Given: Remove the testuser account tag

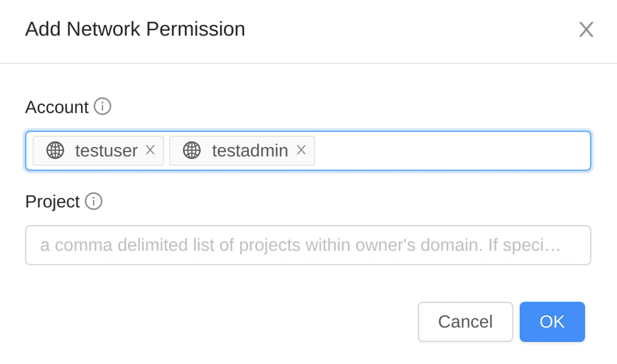Looking at the screenshot, I should pyautogui.click(x=150, y=150).
